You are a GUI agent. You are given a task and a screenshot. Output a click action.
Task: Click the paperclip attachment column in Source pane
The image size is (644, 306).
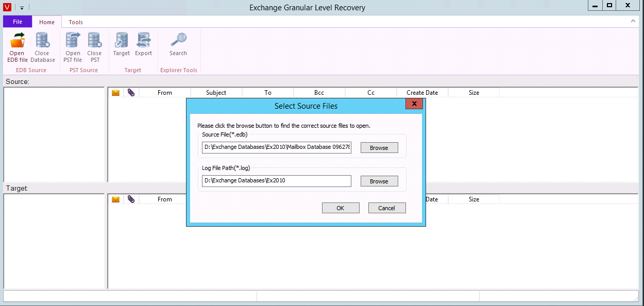point(131,93)
